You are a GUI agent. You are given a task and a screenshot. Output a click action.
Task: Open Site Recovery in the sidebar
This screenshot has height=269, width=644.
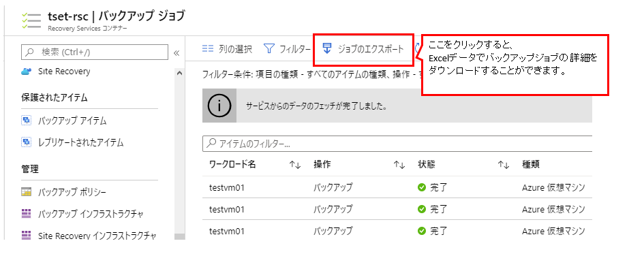64,72
